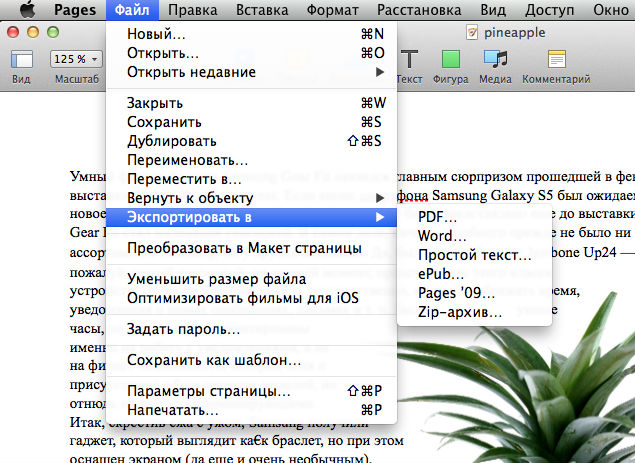
Task: Choose Задать пароль… menu item
Action: click(251, 329)
